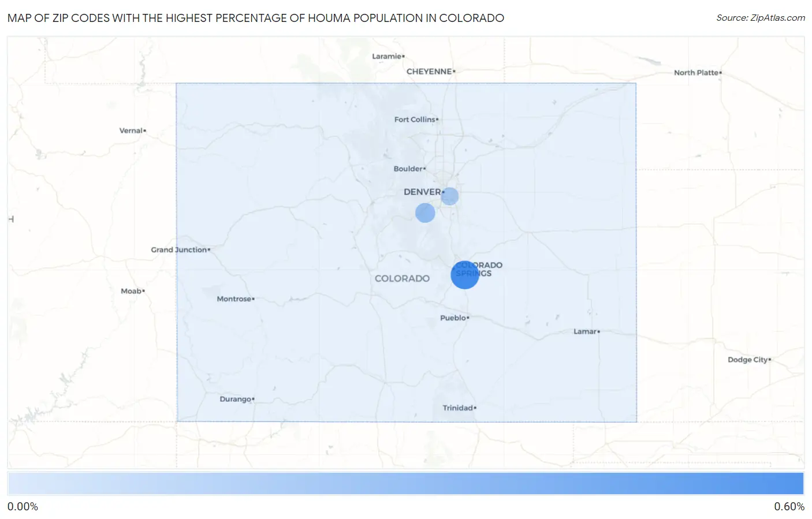This screenshot has height=519, width=812.
Task: Click the Source: ZipAtlas.com text
Action: point(761,18)
